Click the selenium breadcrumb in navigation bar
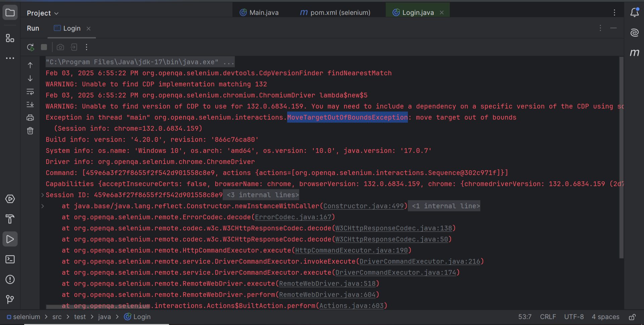This screenshot has height=325, width=644. click(23, 317)
